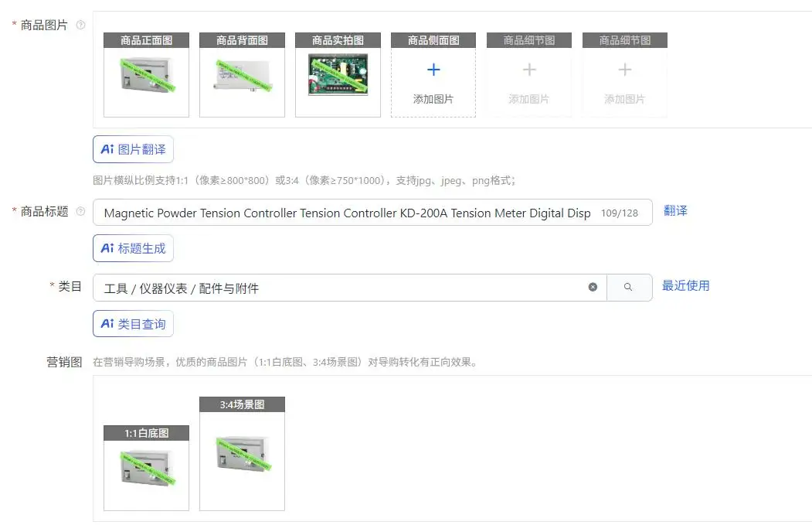Image resolution: width=812 pixels, height=525 pixels.
Task: Click the image ratio hint text
Action: click(x=304, y=180)
